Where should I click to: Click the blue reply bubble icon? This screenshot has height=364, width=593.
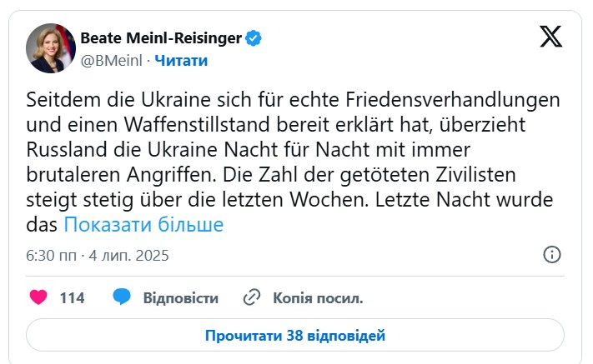[122, 297]
